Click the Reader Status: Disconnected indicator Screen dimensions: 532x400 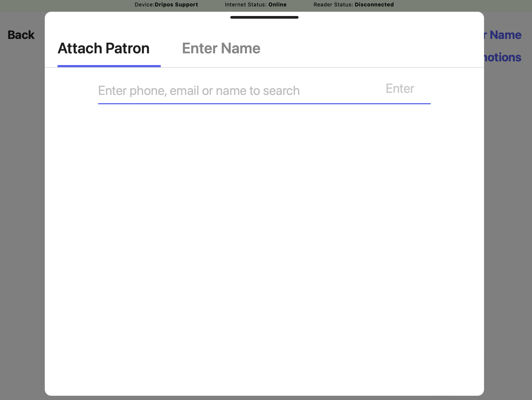point(353,5)
